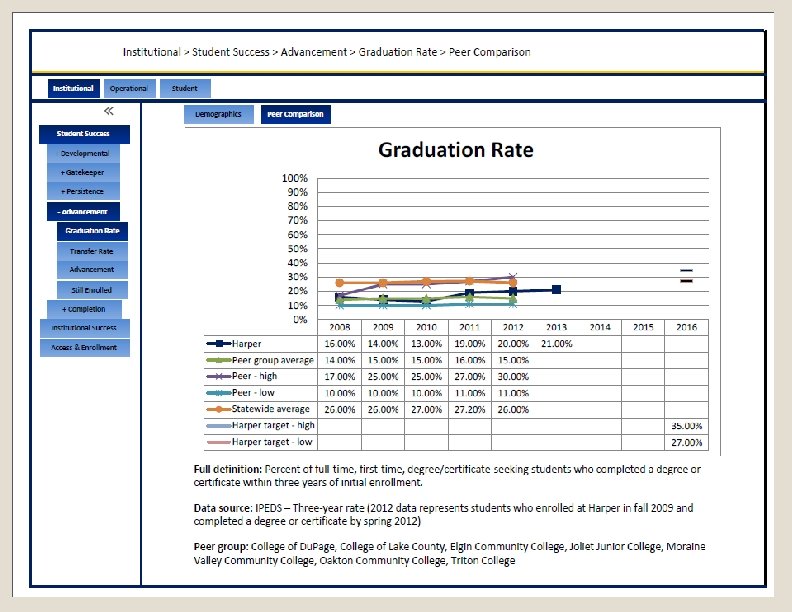792x612 pixels.
Task: Select the Peer Comparison tab
Action: pyautogui.click(x=295, y=114)
